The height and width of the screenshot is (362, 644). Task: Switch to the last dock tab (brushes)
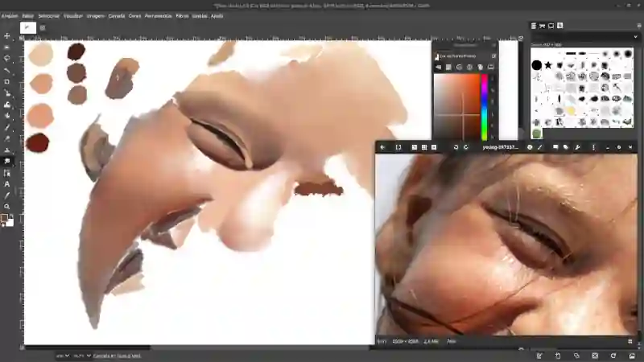point(559,26)
